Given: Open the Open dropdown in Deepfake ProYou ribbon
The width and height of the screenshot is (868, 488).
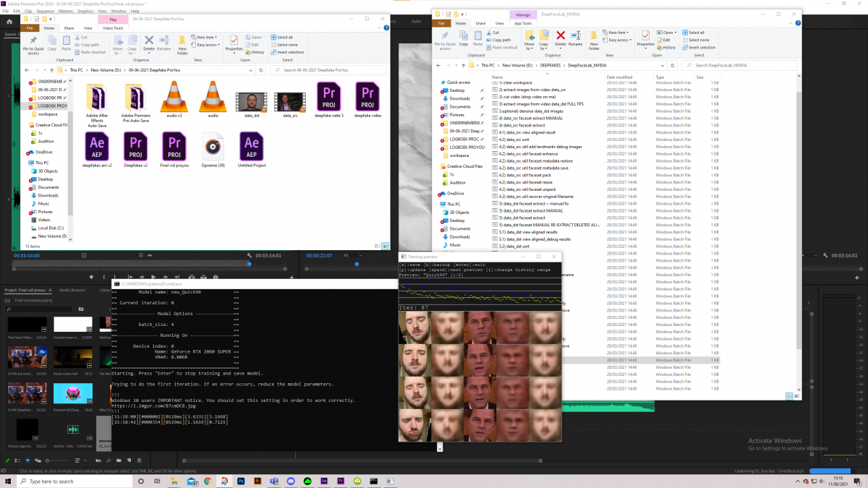Looking at the screenshot, I should click(x=256, y=37).
